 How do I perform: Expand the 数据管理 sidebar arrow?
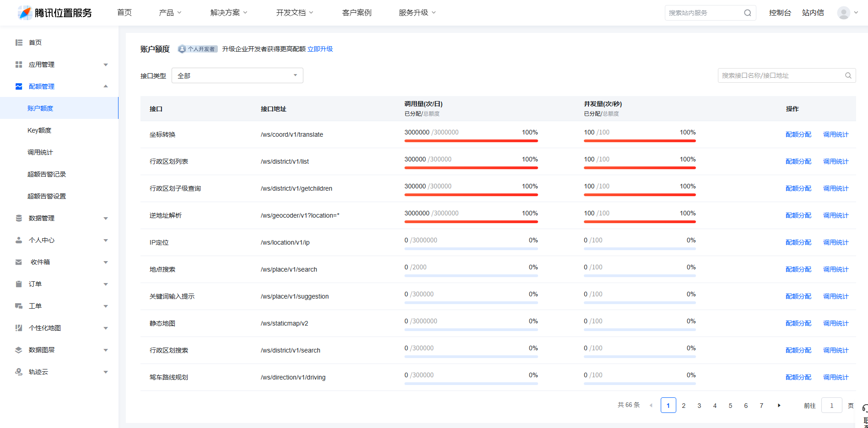click(x=106, y=219)
